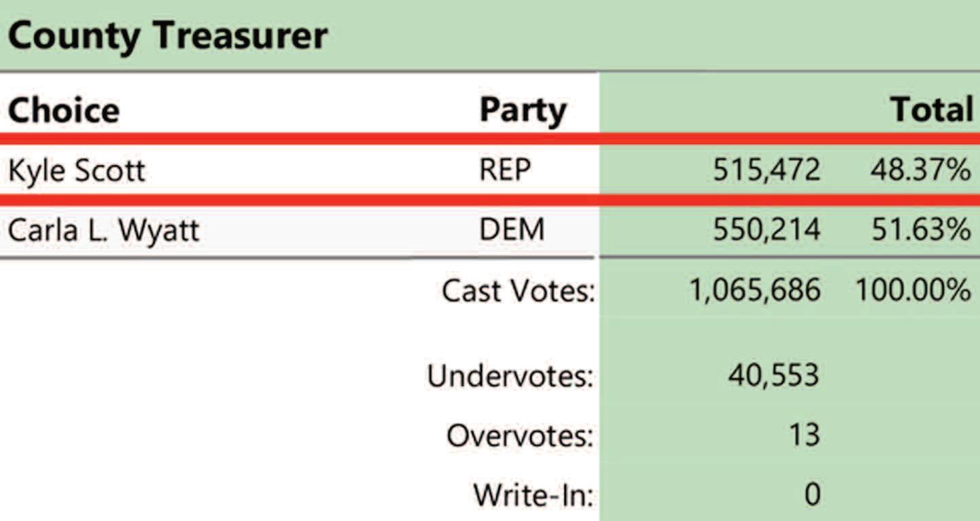The height and width of the screenshot is (521, 980).
Task: Select the Carla L. Wyatt candidate name
Action: (104, 231)
